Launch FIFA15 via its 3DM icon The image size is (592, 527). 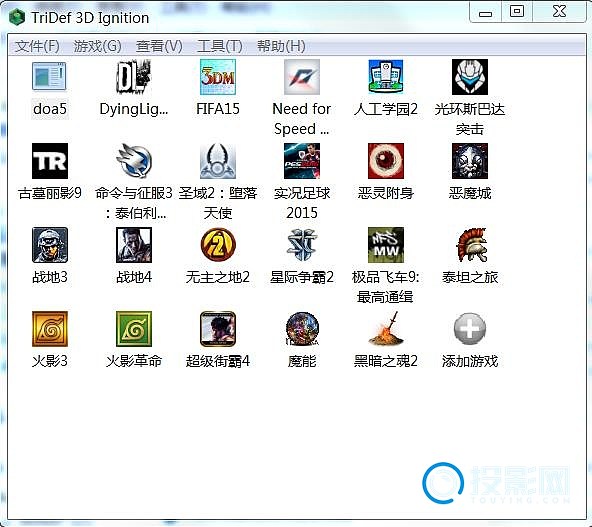[x=218, y=77]
